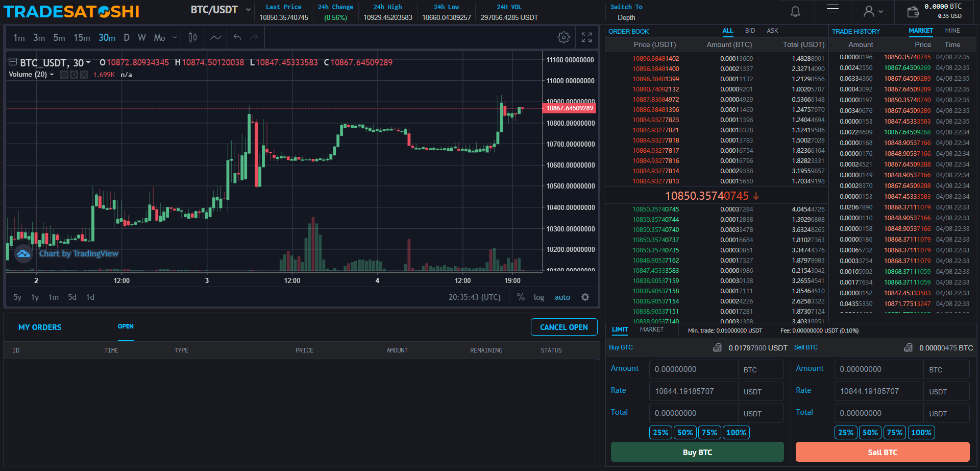The width and height of the screenshot is (980, 471).
Task: Open the hamburger main menu
Action: click(x=832, y=8)
